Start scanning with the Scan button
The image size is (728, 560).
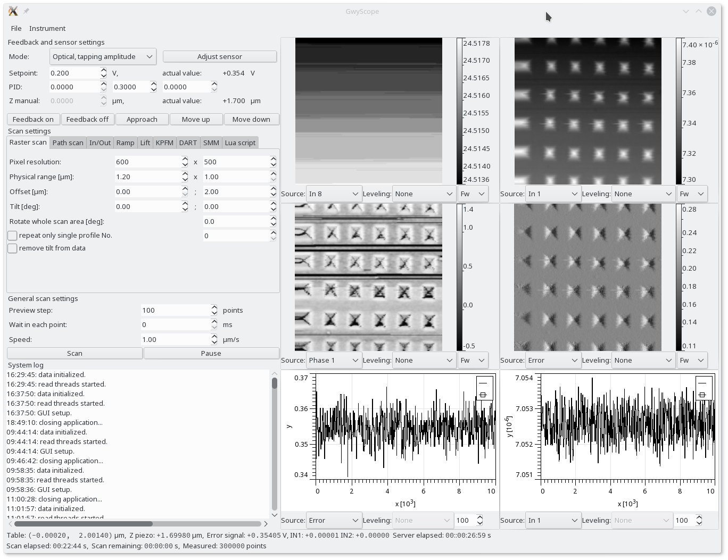point(75,353)
